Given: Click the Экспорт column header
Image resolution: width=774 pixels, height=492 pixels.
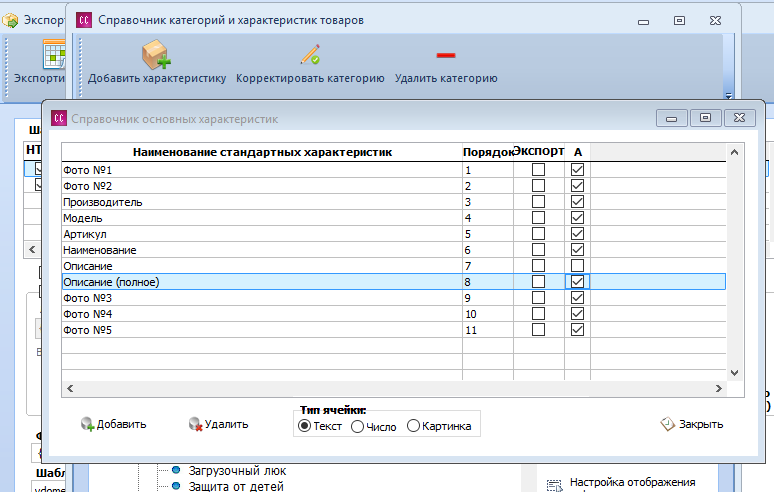Looking at the screenshot, I should click(539, 151).
